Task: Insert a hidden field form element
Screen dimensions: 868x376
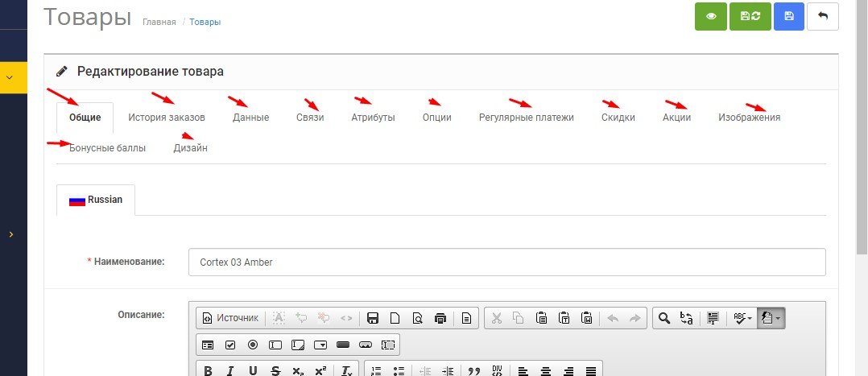Action: pyautogui.click(x=388, y=345)
